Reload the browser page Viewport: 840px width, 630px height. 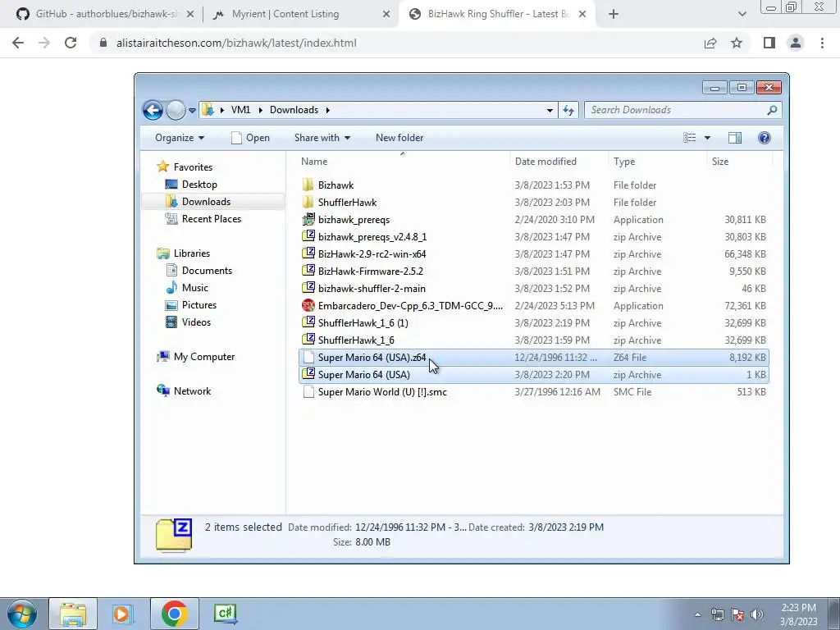tap(71, 43)
